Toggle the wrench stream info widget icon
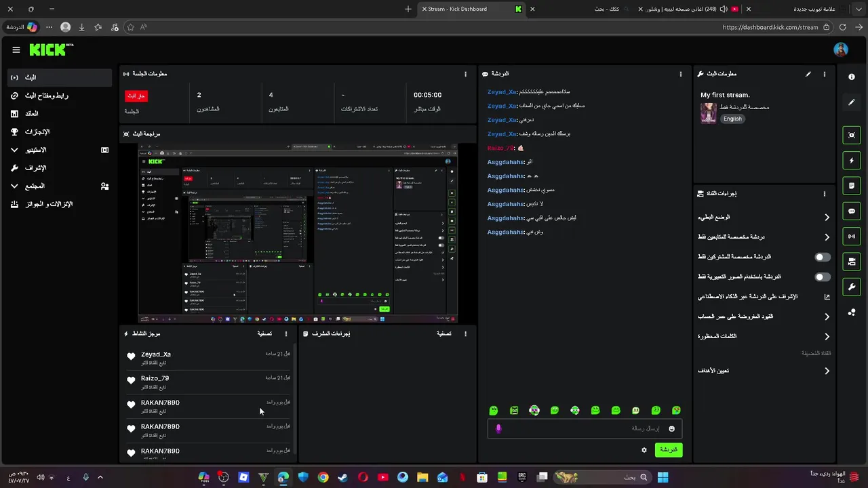Viewport: 868px width, 488px height. click(x=852, y=287)
